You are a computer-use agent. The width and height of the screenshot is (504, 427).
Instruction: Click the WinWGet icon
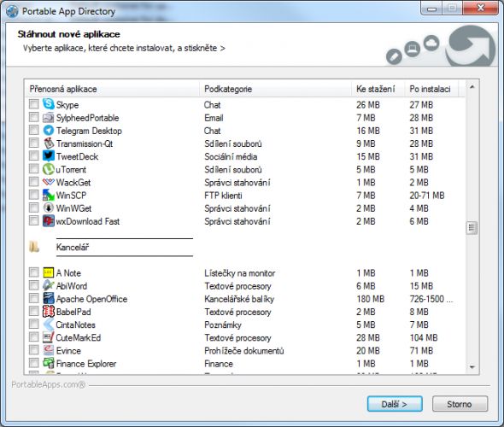48,208
